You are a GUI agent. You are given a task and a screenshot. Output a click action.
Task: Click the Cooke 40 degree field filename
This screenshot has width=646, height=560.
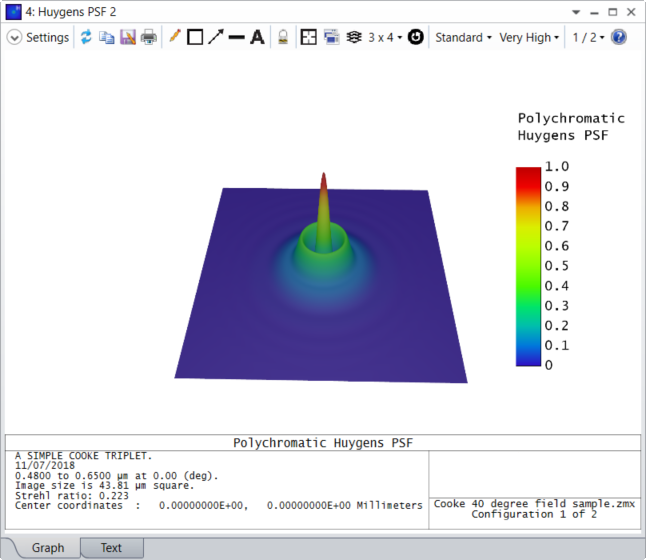click(534, 504)
